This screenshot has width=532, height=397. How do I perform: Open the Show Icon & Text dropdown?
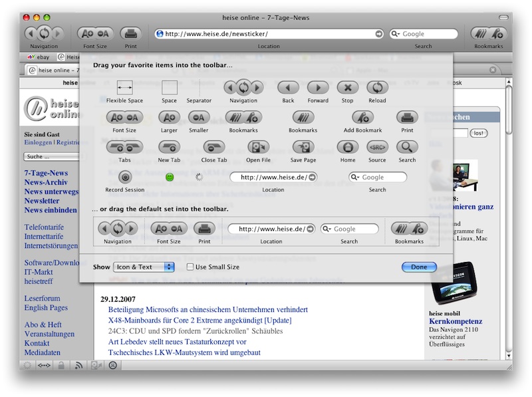point(144,267)
